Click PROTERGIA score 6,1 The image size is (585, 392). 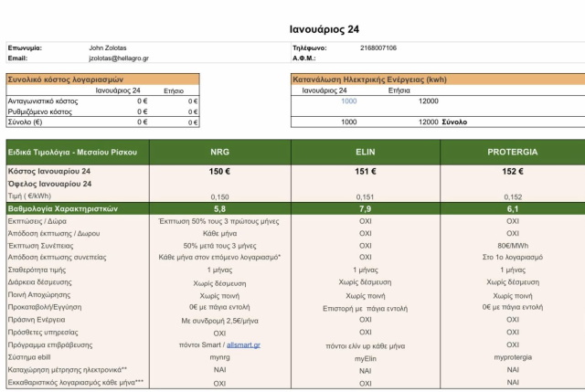point(513,209)
